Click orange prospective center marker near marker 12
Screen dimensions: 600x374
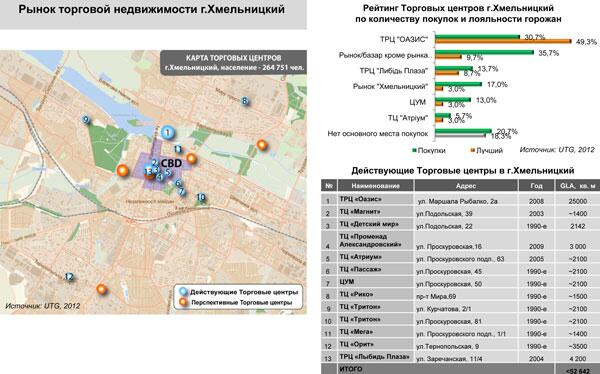101,289
